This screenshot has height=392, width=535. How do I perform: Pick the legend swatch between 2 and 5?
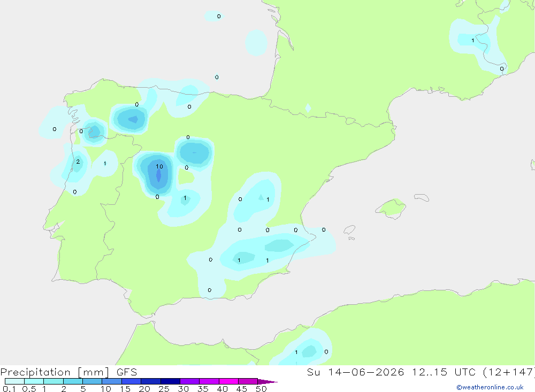(x=73, y=381)
